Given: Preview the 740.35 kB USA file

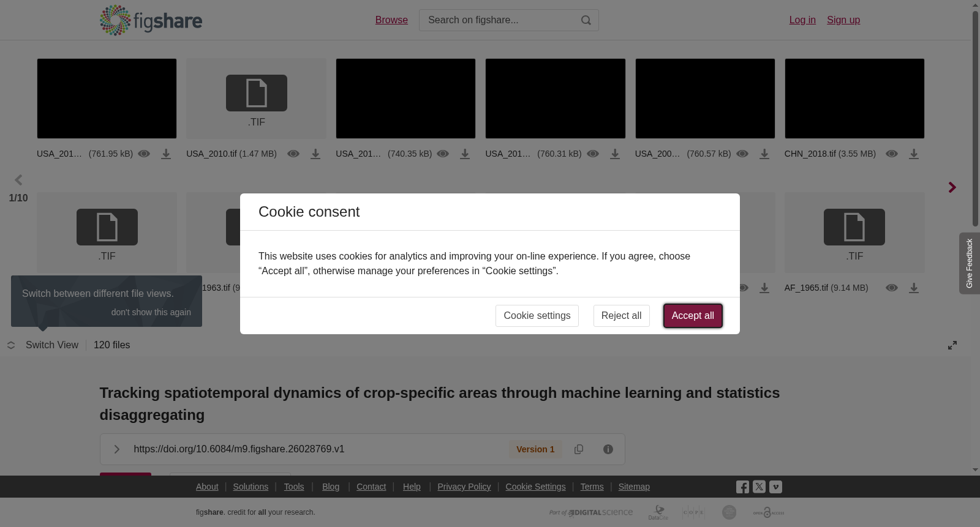Looking at the screenshot, I should point(443,154).
